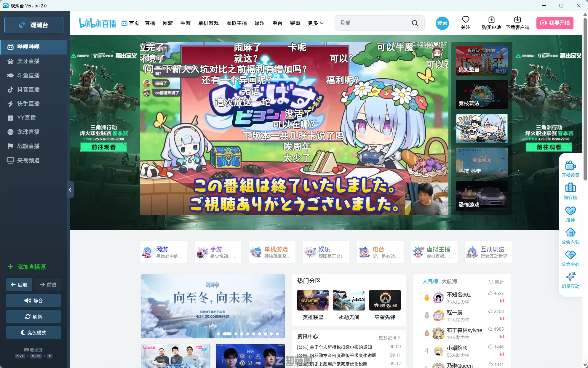This screenshot has width=588, height=368.
Task: Open the 手游 nav item
Action: (x=186, y=23)
